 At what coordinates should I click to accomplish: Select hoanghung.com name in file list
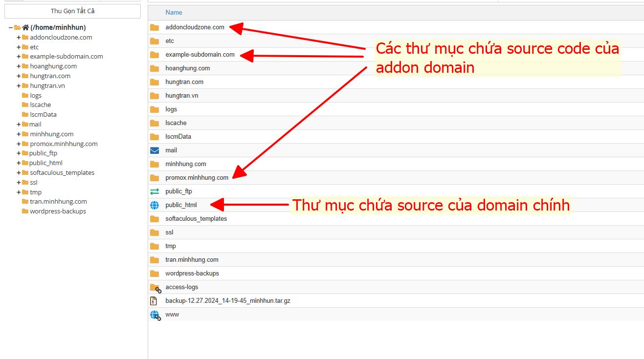pos(188,68)
